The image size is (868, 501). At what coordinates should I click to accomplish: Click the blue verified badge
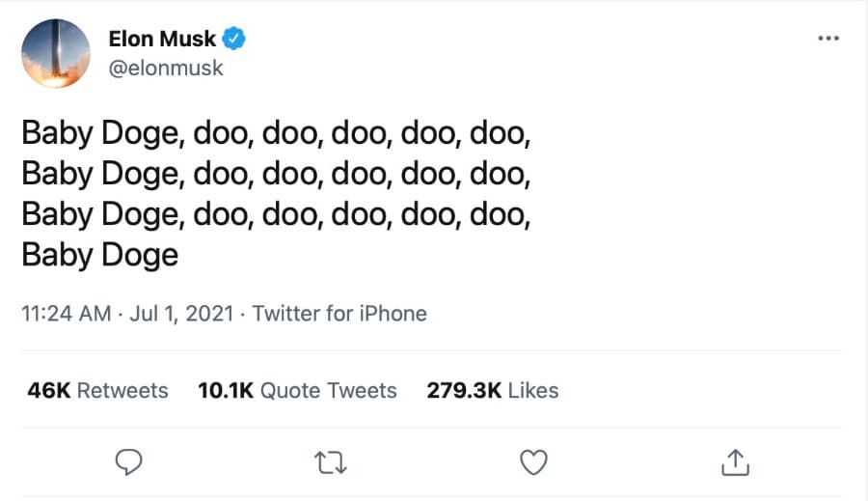[234, 40]
